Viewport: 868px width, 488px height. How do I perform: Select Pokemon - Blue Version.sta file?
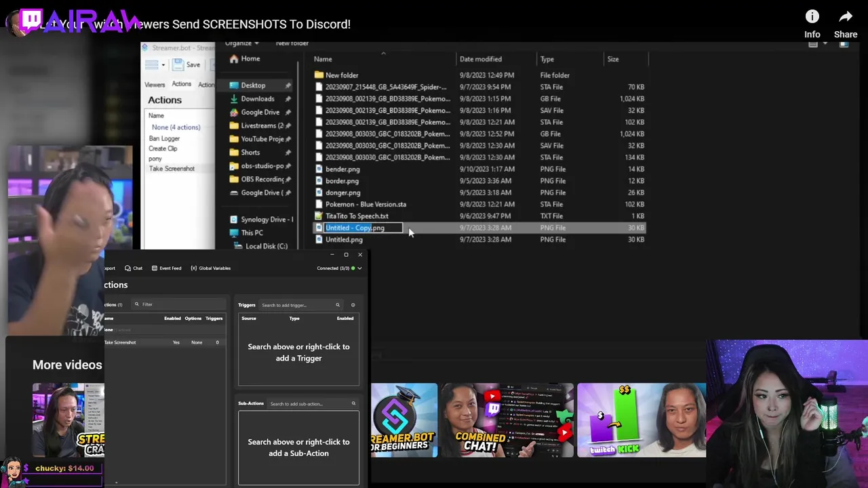(x=366, y=205)
